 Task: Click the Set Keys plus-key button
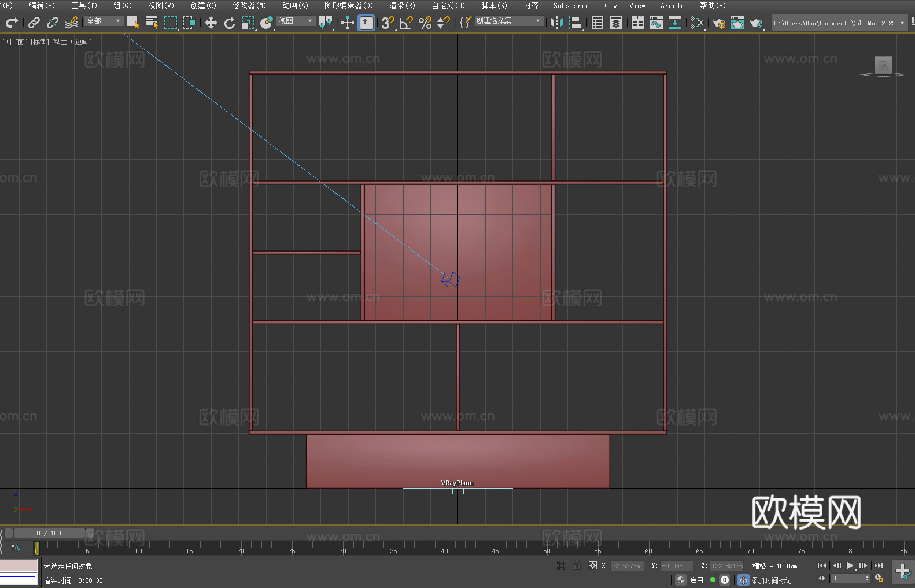tap(903, 571)
